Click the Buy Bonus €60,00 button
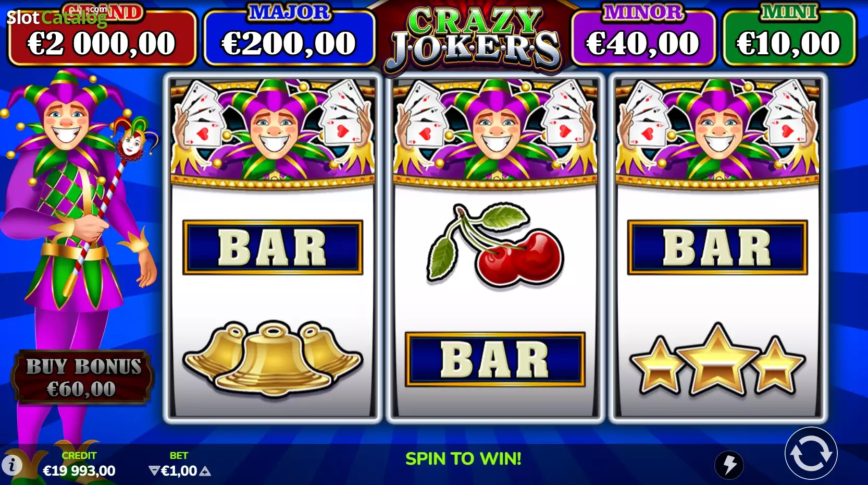 point(83,378)
